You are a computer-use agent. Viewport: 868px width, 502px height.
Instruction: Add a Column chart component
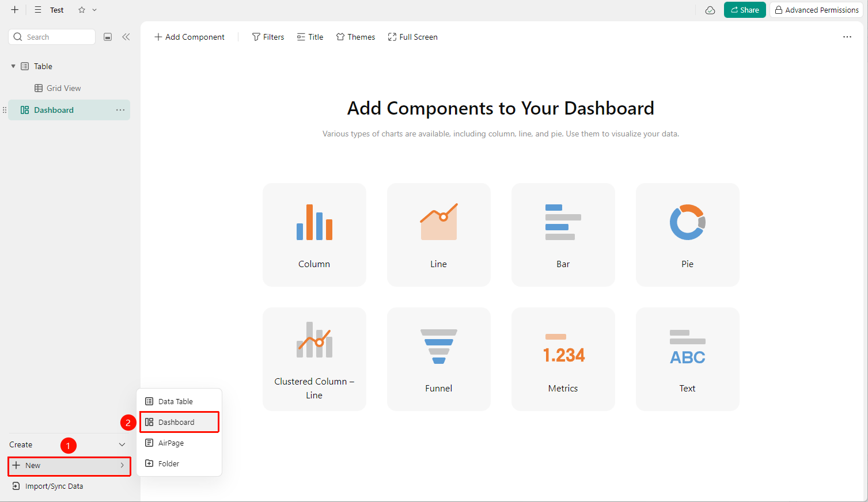tap(314, 235)
